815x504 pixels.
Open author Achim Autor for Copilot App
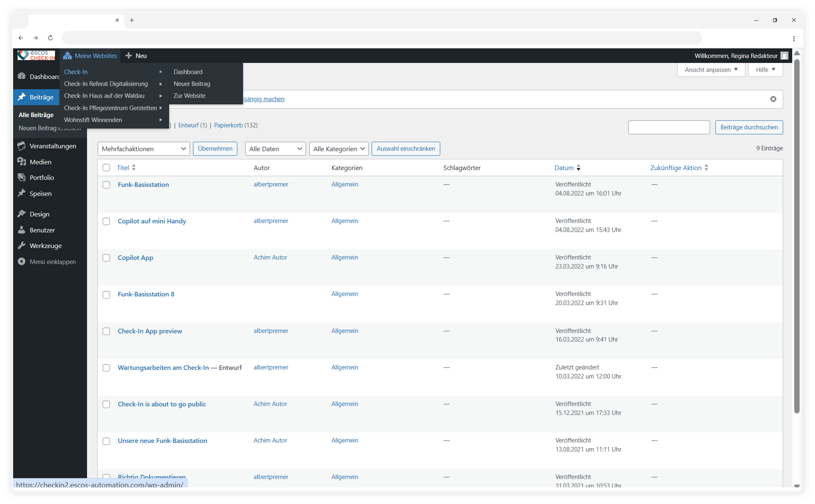[270, 257]
